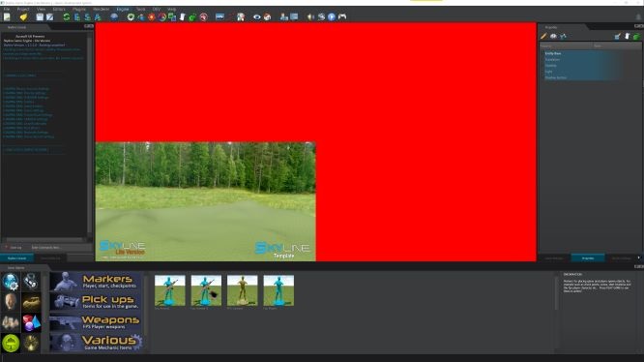644x362 pixels.
Task: Click the pencil edit icon in Properties panel
Action: pyautogui.click(x=543, y=36)
